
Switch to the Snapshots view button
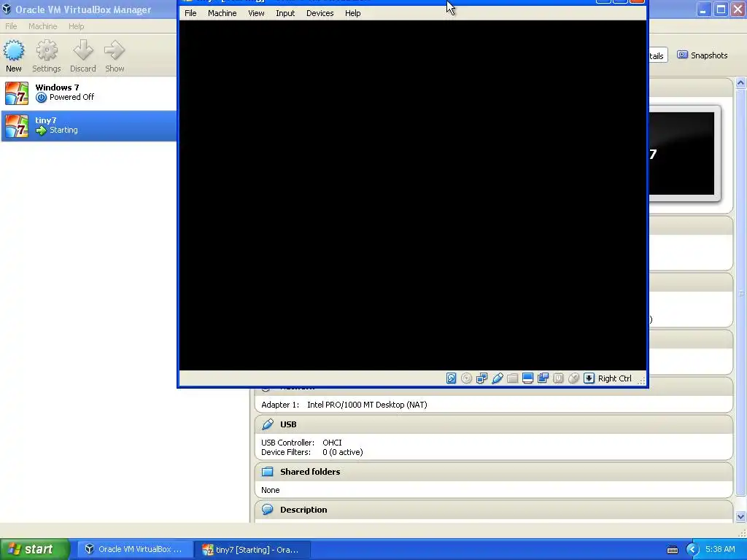click(703, 55)
